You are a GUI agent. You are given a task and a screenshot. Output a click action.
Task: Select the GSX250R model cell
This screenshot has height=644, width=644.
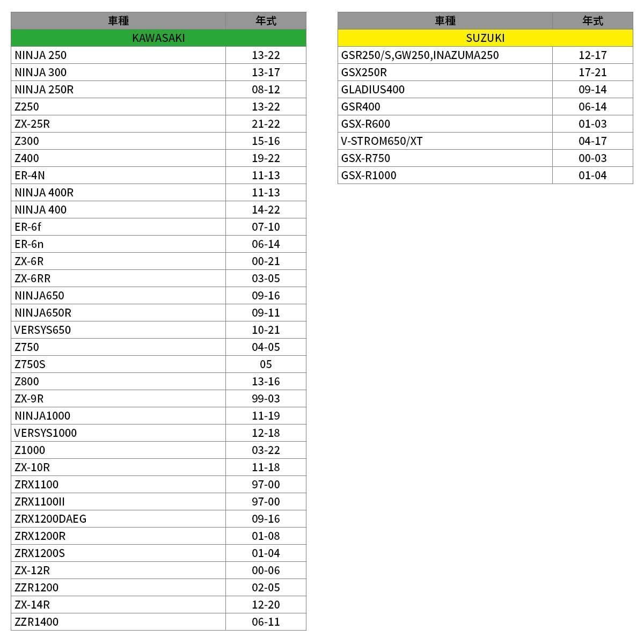click(445, 72)
